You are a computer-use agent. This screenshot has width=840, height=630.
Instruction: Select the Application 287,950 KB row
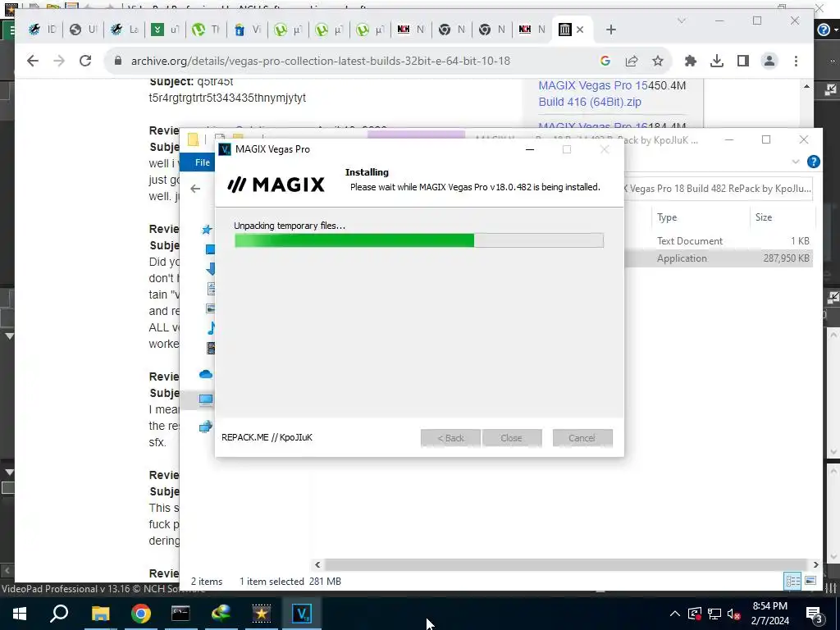tap(718, 258)
